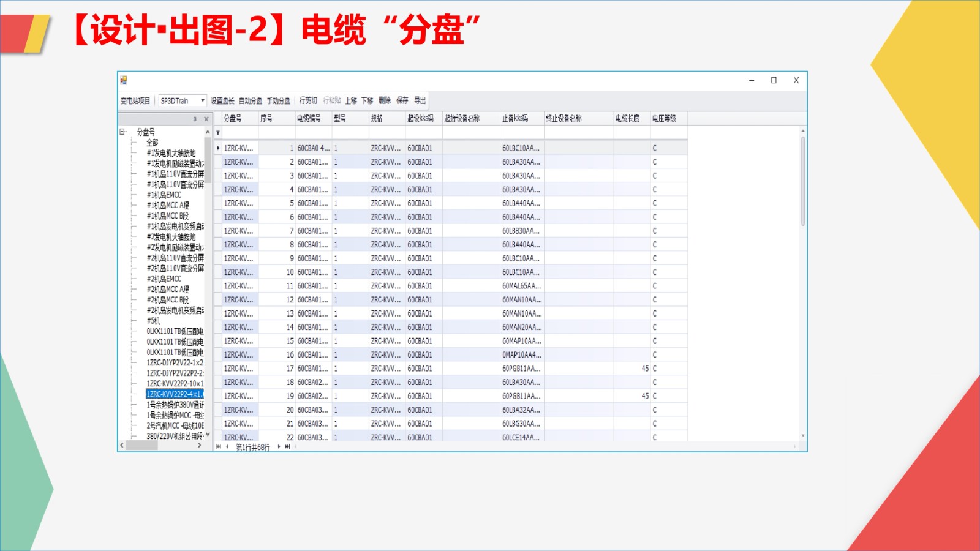Image resolution: width=980 pixels, height=551 pixels.
Task: Click the filter row icon in grid
Action: click(218, 132)
